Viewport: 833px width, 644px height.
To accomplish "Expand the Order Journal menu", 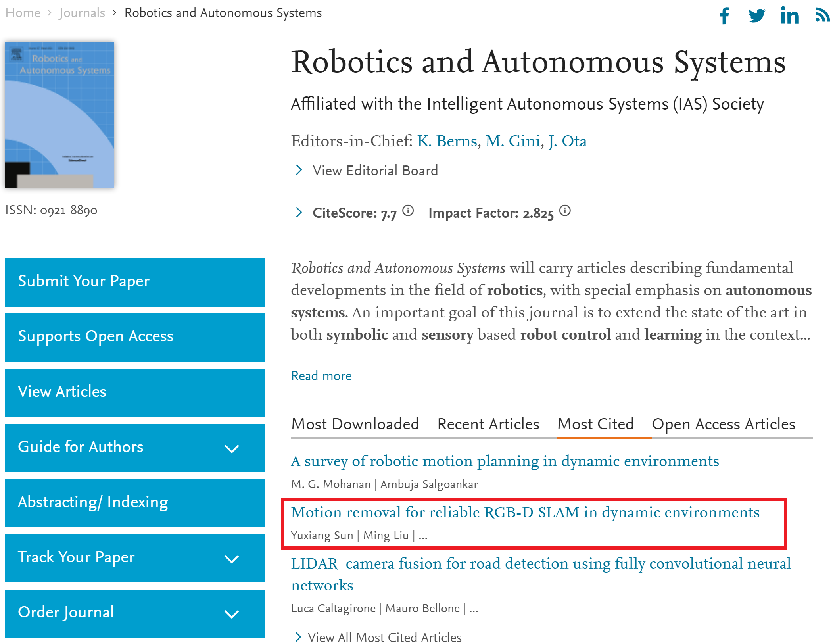I will point(232,614).
